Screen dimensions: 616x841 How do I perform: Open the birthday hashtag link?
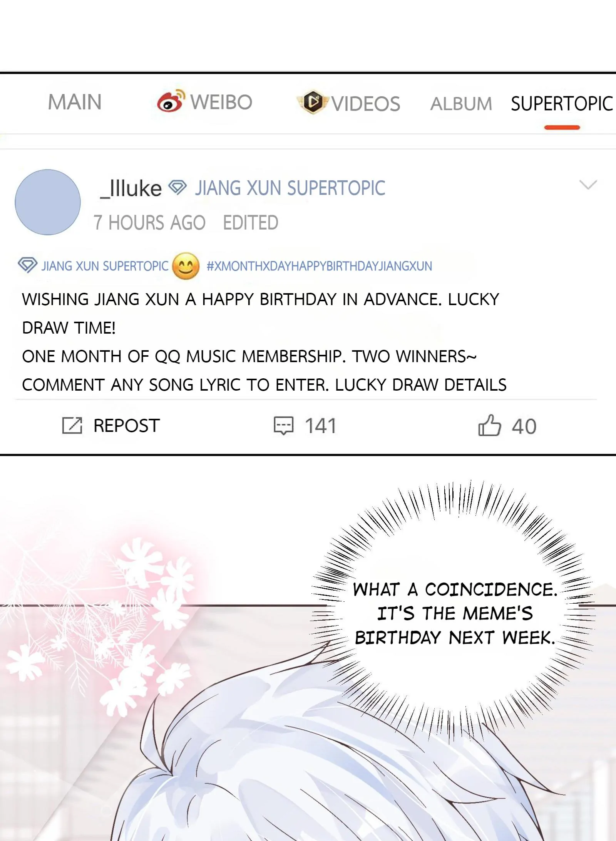(x=319, y=266)
